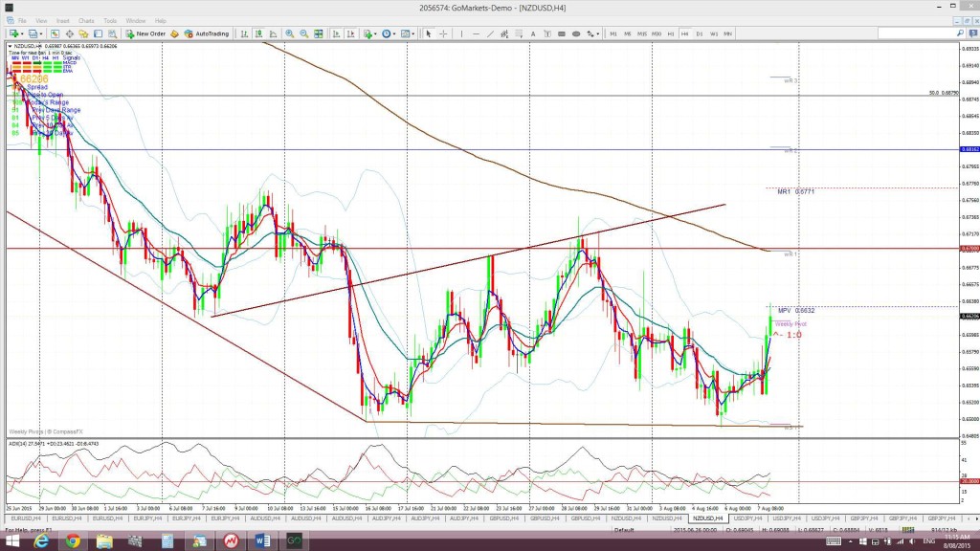Select the standard cursor tool
The height and width of the screenshot is (551, 980).
429,33
